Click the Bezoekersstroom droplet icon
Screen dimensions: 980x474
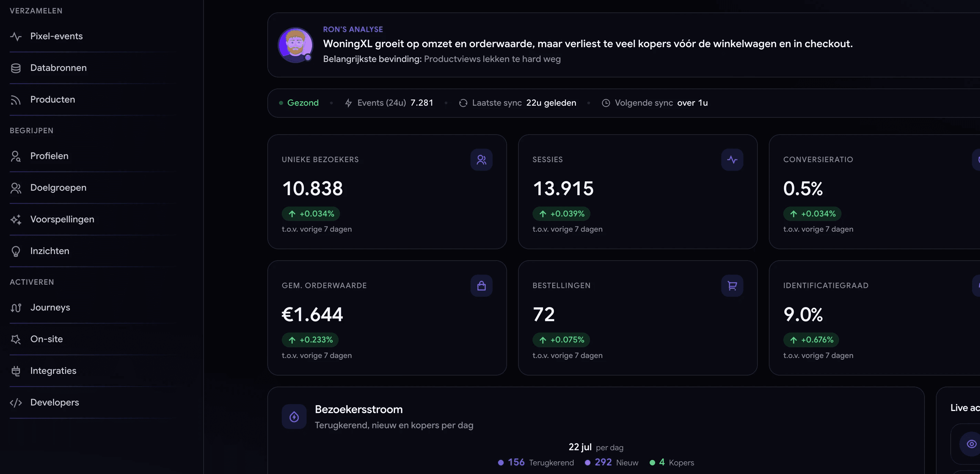coord(294,417)
